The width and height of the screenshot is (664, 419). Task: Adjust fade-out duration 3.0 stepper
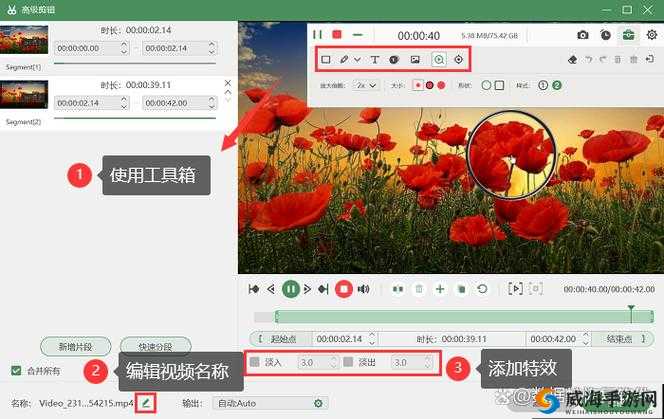point(428,362)
